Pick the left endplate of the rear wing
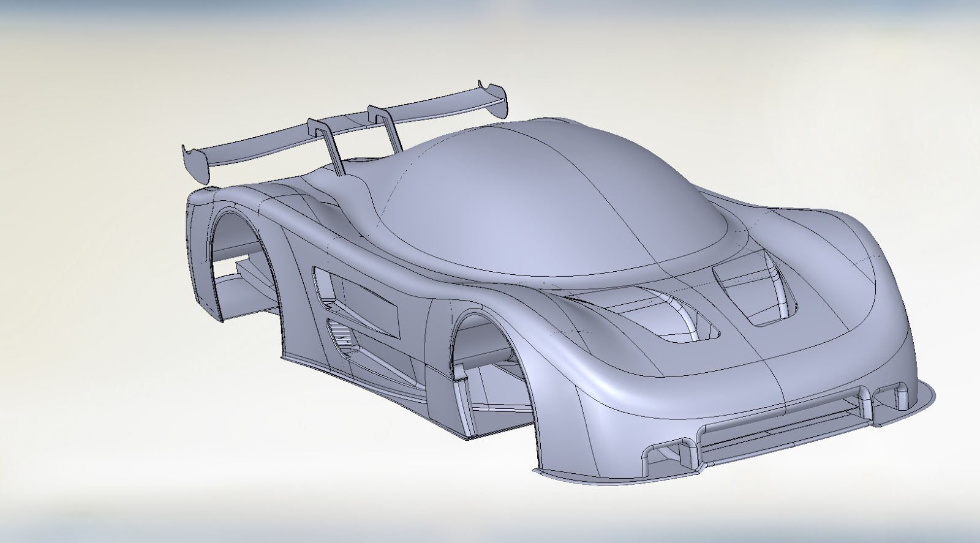 (x=196, y=165)
